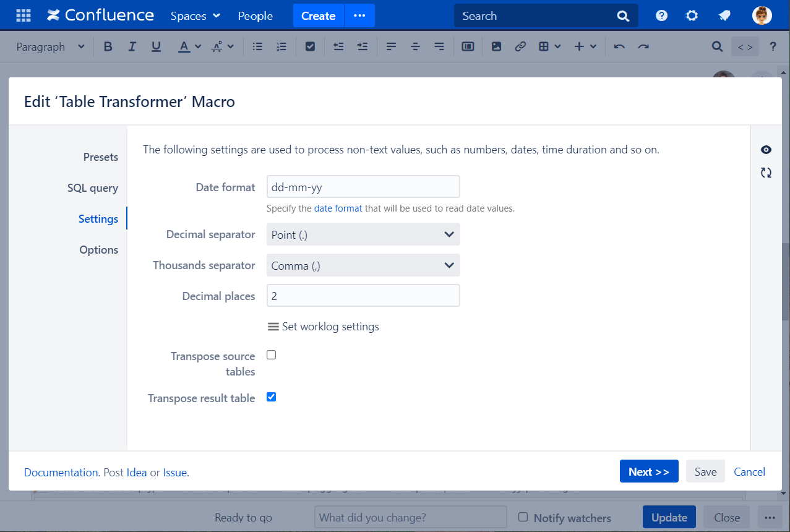Viewport: 790px width, 532px height.
Task: Click the Bold formatting icon
Action: (x=108, y=46)
